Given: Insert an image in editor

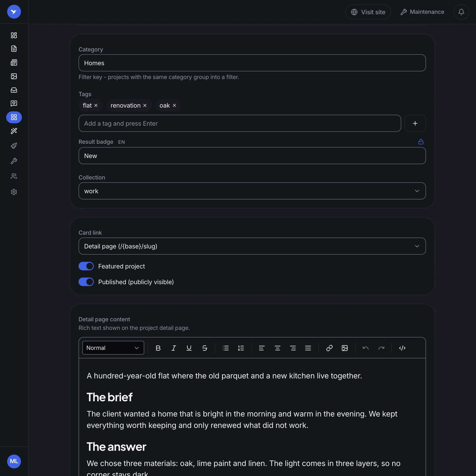Looking at the screenshot, I should point(345,348).
